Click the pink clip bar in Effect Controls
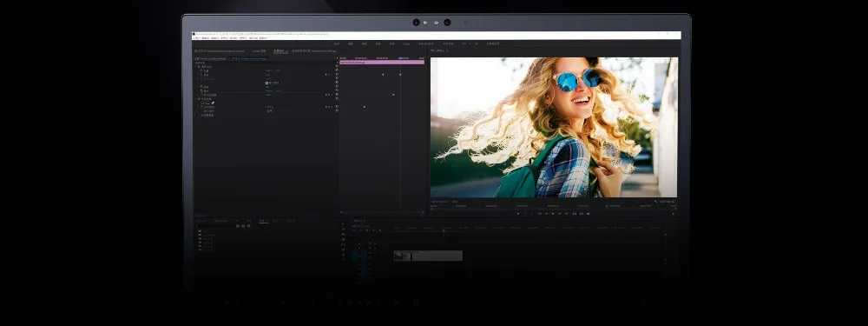Image resolution: width=868 pixels, height=326 pixels. tap(382, 62)
